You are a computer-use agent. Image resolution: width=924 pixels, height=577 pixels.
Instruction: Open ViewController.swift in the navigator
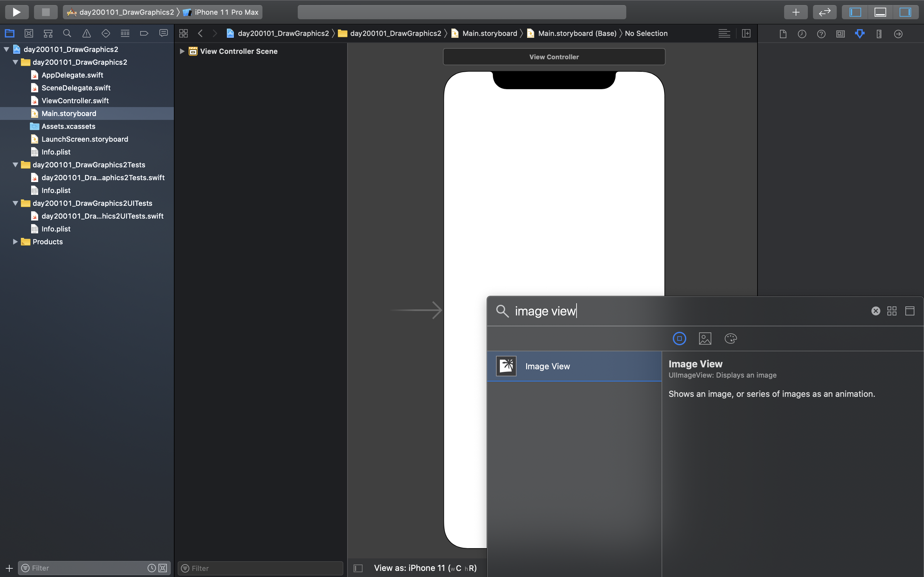(x=75, y=101)
